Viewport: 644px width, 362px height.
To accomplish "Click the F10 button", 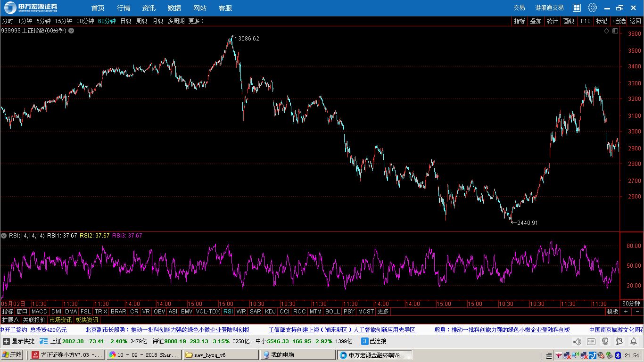I will click(586, 21).
